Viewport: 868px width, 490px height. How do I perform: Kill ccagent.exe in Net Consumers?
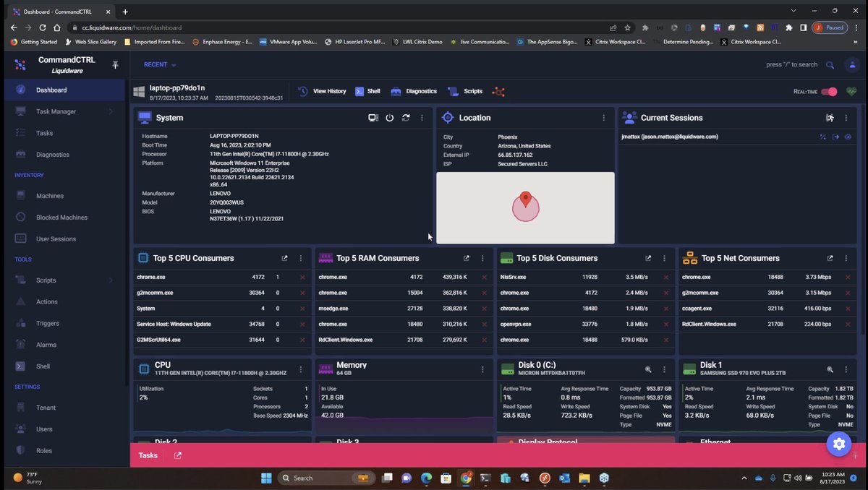[848, 309]
